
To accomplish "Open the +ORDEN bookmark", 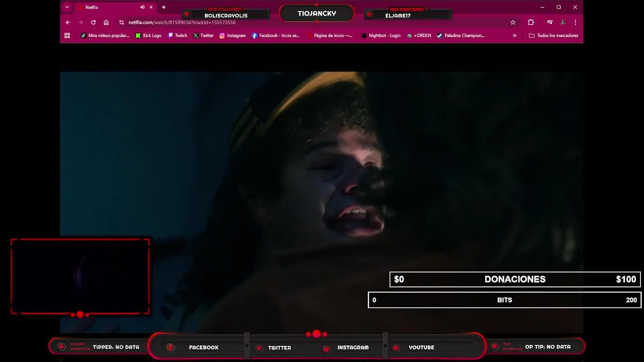I will (419, 36).
